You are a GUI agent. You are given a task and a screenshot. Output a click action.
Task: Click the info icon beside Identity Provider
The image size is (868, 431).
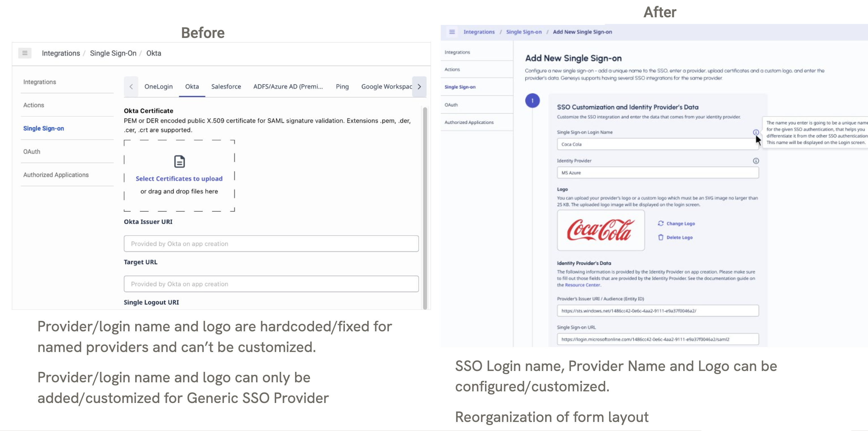[x=756, y=161]
